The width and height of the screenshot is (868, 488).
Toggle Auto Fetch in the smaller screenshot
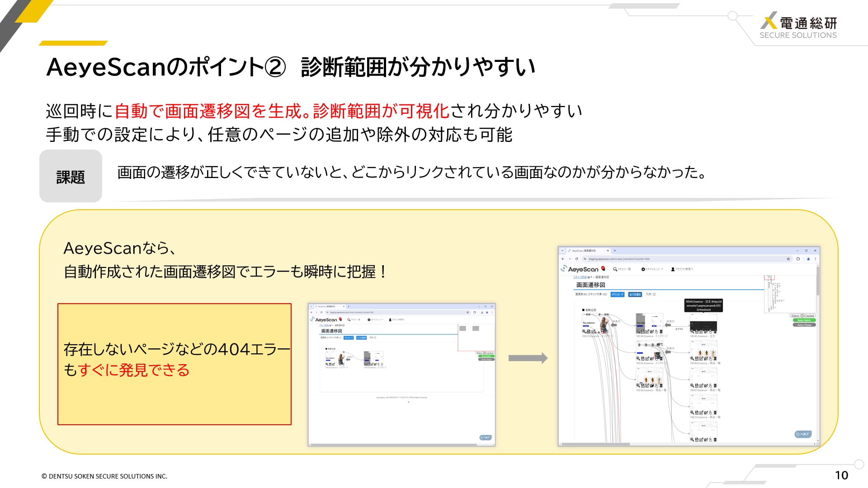tap(486, 356)
